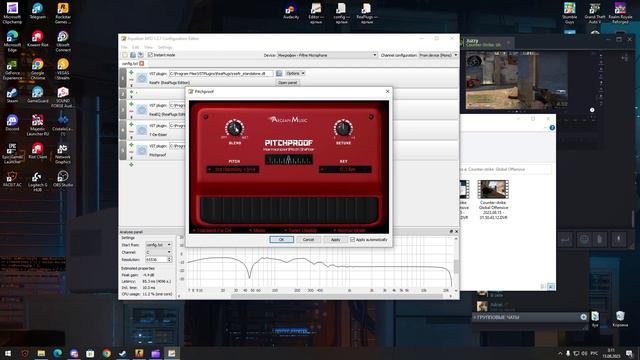Open the Device dropdown in Equalizer APO
The image size is (640, 360).
327,55
